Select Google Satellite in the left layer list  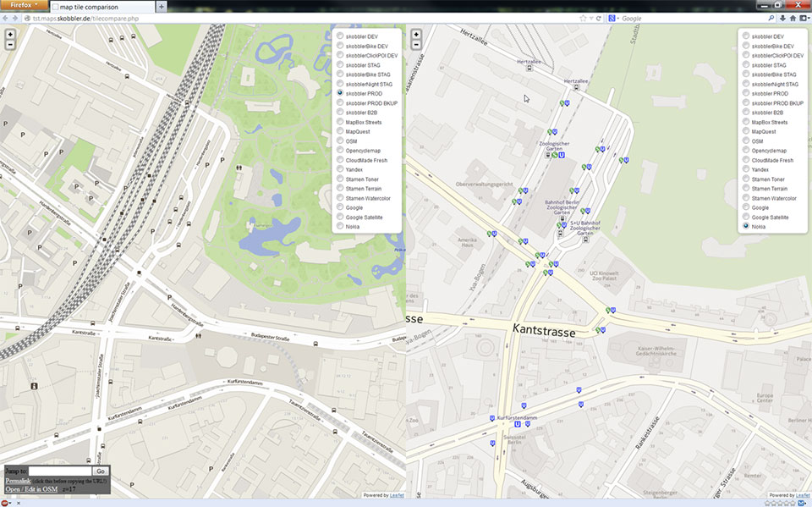[340, 217]
